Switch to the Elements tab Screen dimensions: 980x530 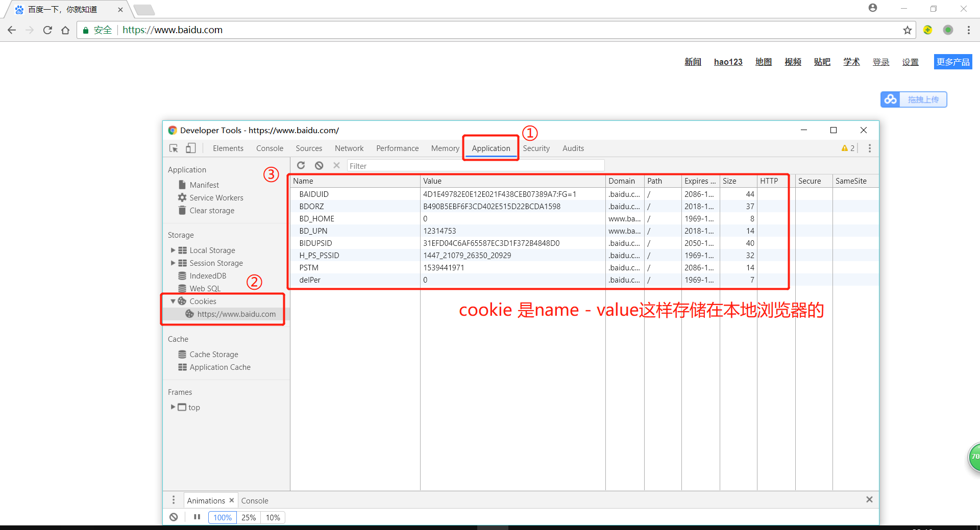tap(228, 148)
